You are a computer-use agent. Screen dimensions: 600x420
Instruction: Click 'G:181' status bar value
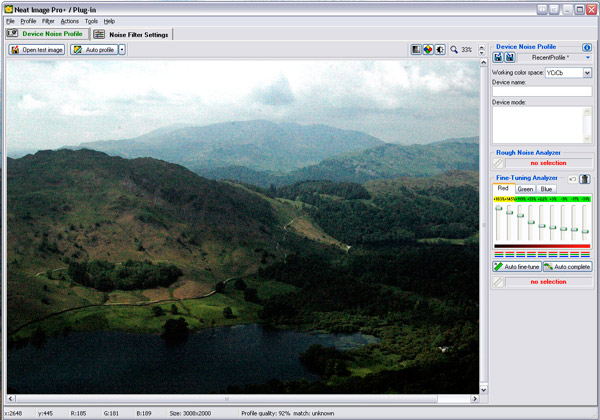(x=111, y=413)
